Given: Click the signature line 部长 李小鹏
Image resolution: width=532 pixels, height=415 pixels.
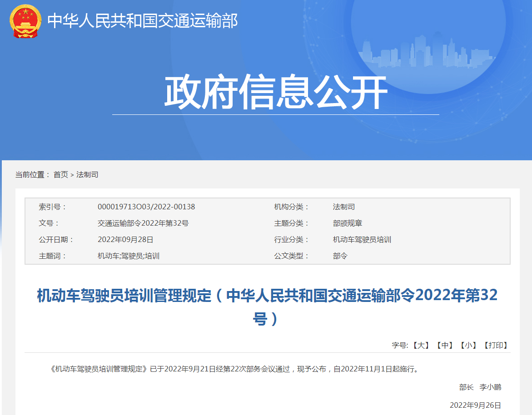Looking at the screenshot, I should 480,387.
